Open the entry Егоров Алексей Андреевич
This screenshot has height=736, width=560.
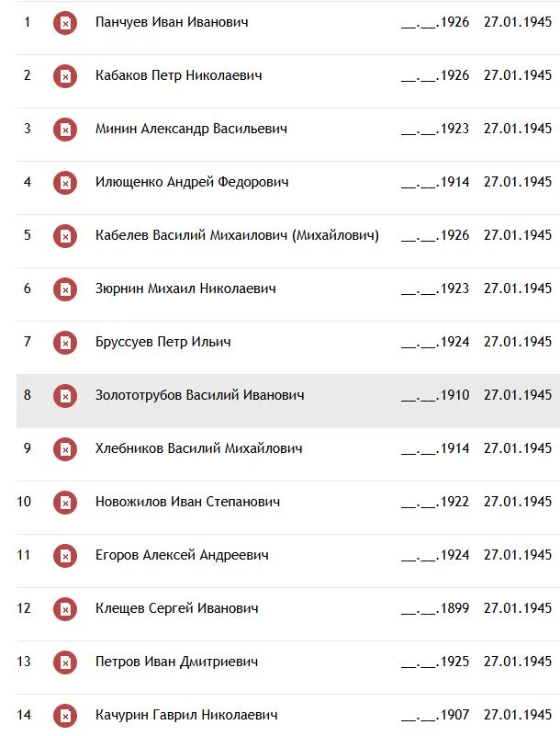coord(182,555)
